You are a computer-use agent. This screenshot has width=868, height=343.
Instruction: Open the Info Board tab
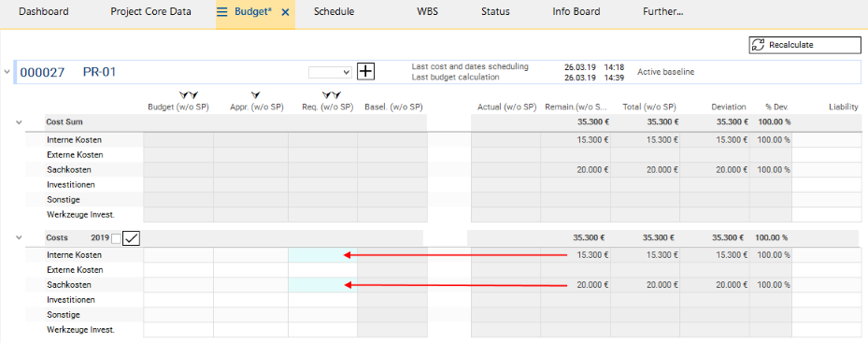click(x=576, y=11)
